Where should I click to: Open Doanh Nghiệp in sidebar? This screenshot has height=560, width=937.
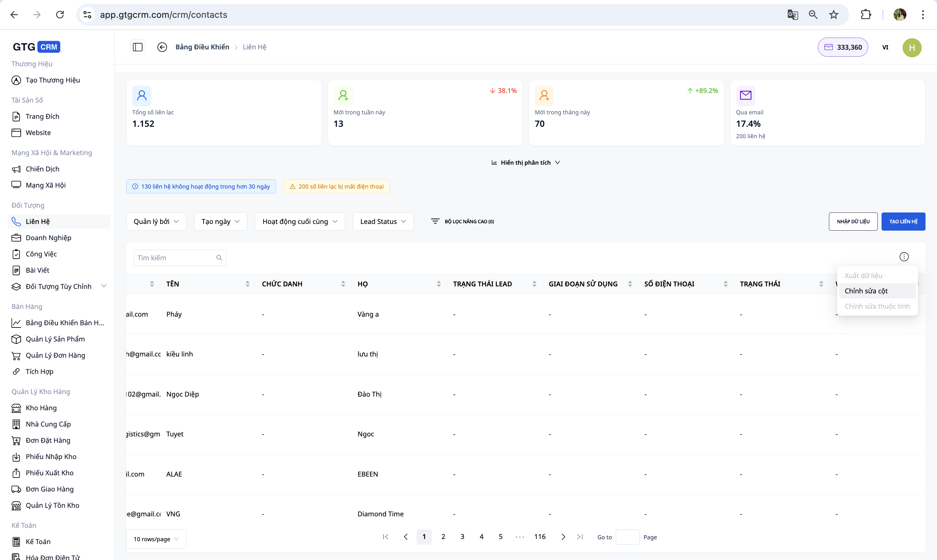(48, 238)
